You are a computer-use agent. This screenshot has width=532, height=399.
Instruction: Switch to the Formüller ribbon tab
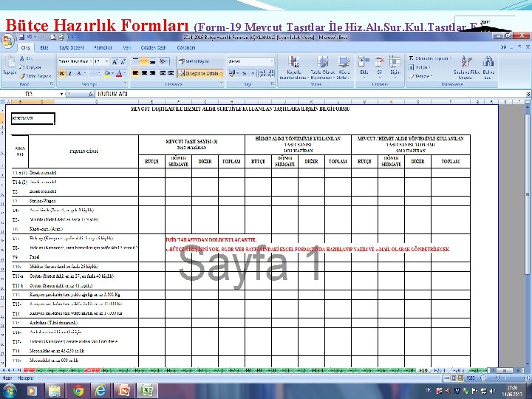point(103,47)
